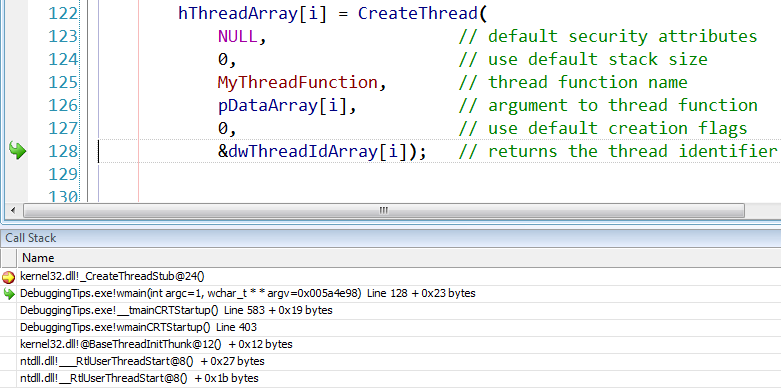Click the yellow current-frame arrow in Call Stack

click(8, 277)
